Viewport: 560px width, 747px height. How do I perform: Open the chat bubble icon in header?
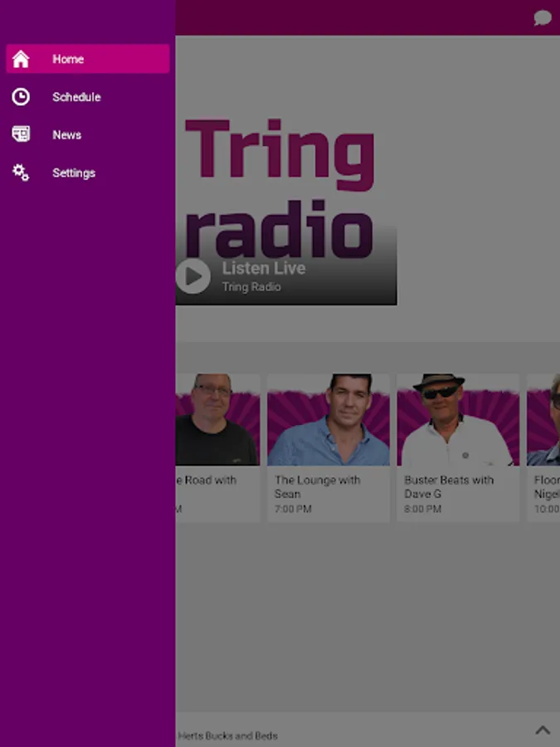[543, 18]
